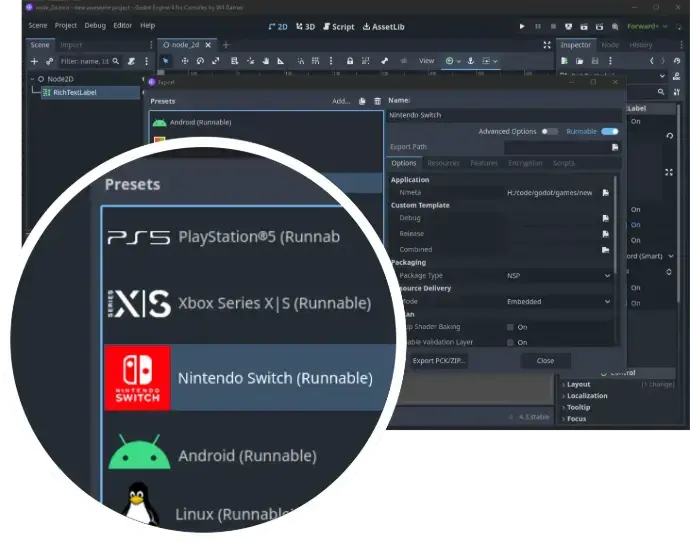This screenshot has height=543, width=690.
Task: Open the Package Type NSP dropdown
Action: (558, 275)
